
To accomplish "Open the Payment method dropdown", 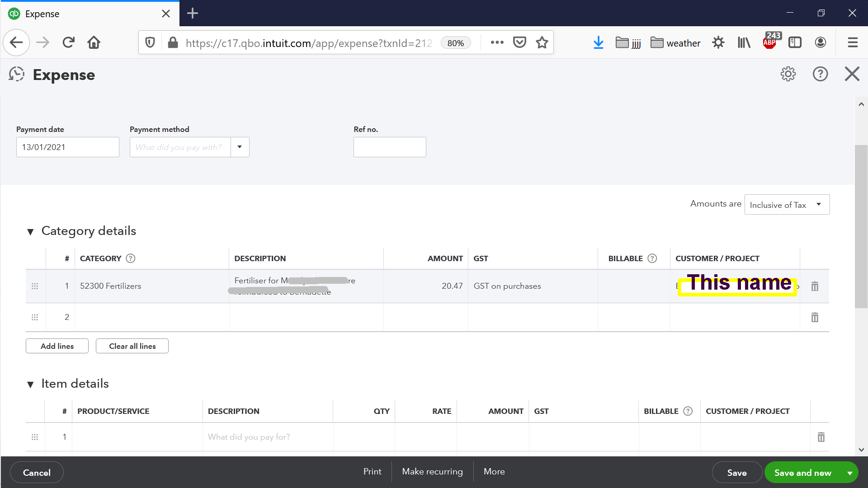I will click(239, 146).
